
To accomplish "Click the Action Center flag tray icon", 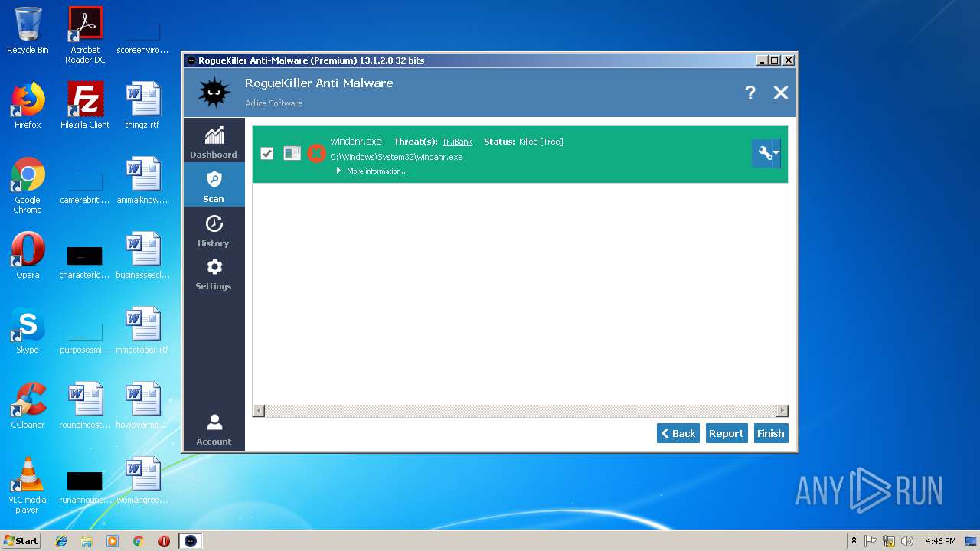I will coord(871,541).
